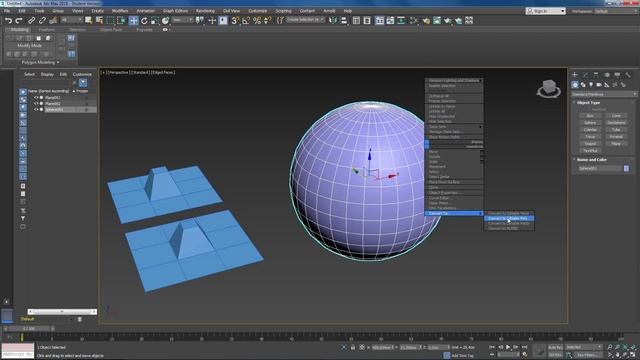The height and width of the screenshot is (360, 640).
Task: Click the Align tool icon
Action: coord(344,20)
